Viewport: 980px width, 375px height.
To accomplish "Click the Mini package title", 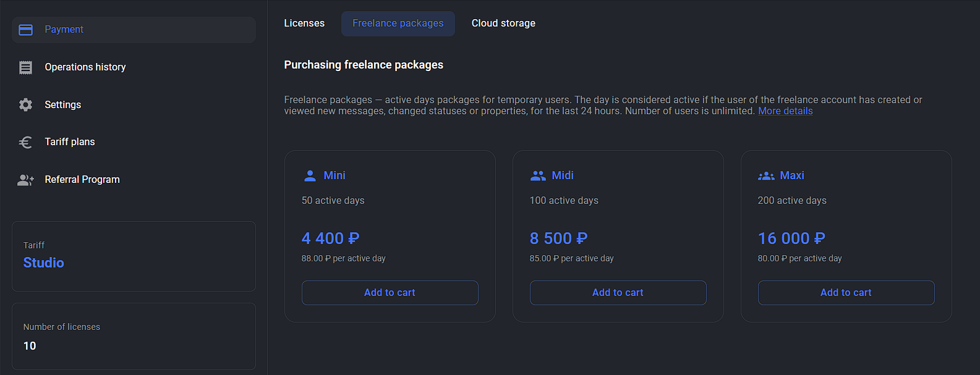I will 334,175.
